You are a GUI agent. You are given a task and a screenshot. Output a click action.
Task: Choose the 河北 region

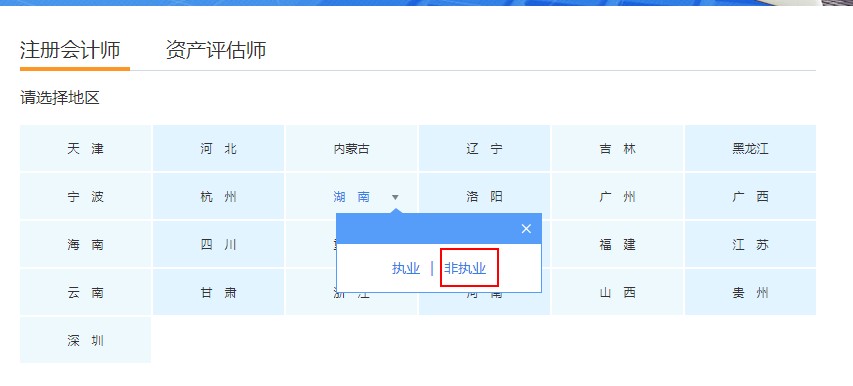pyautogui.click(x=218, y=148)
